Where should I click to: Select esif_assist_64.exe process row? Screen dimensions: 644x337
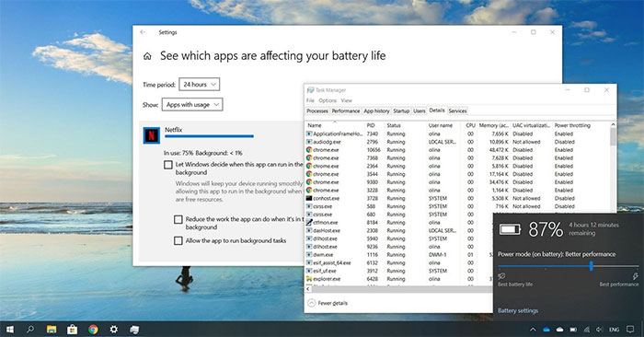398,262
